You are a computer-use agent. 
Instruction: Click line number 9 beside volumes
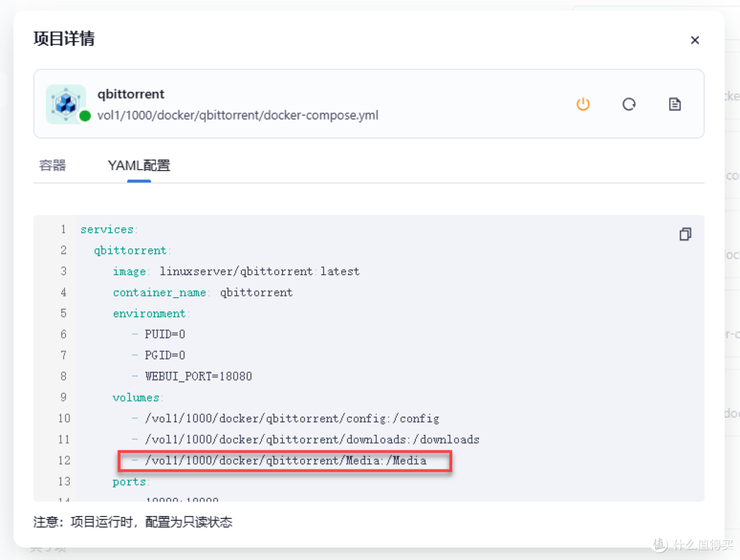click(x=63, y=397)
